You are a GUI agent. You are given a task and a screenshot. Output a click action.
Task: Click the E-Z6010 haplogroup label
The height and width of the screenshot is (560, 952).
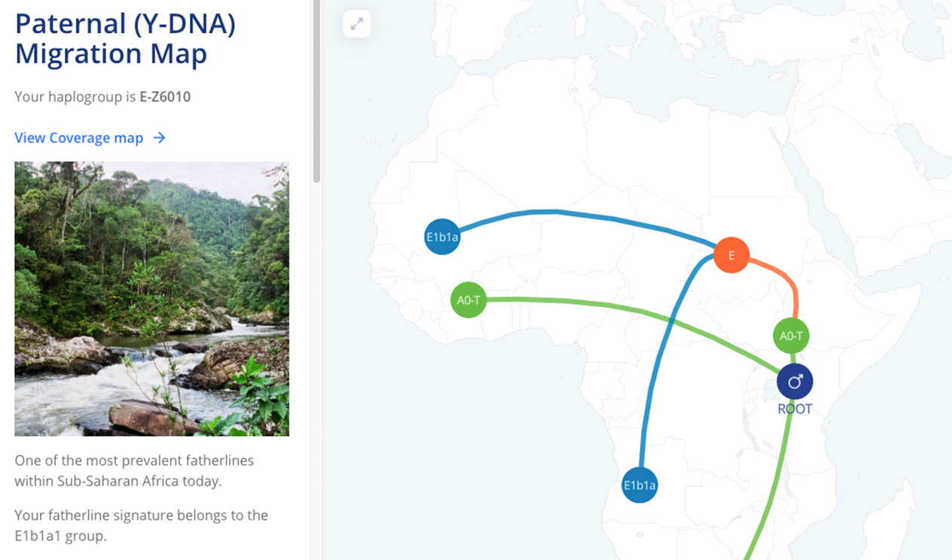pyautogui.click(x=165, y=96)
